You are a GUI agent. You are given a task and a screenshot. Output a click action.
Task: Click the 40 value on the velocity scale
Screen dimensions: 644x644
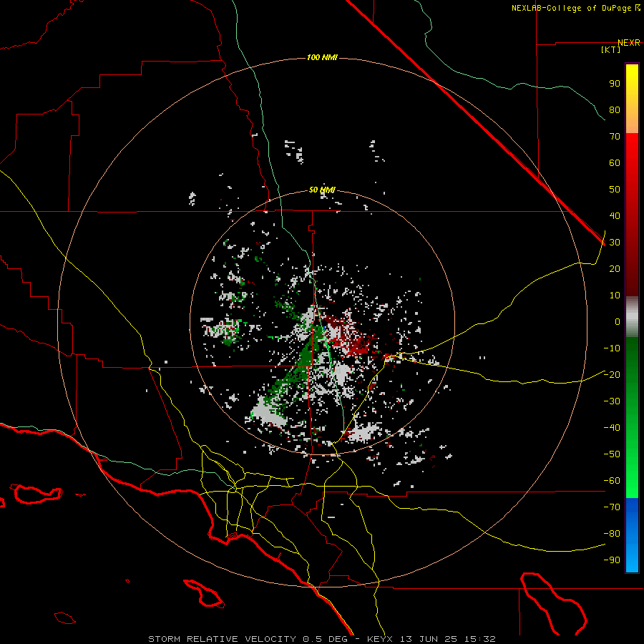click(x=615, y=216)
